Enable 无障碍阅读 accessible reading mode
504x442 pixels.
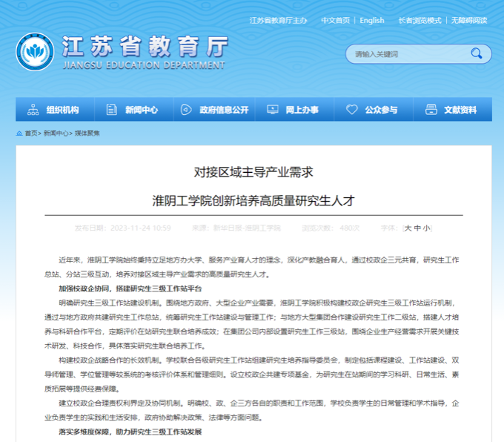470,20
